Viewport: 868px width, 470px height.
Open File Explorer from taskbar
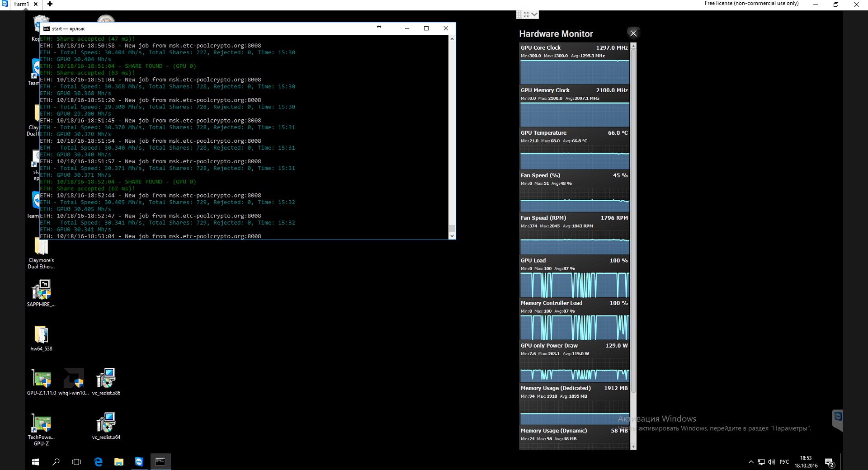[118, 462]
